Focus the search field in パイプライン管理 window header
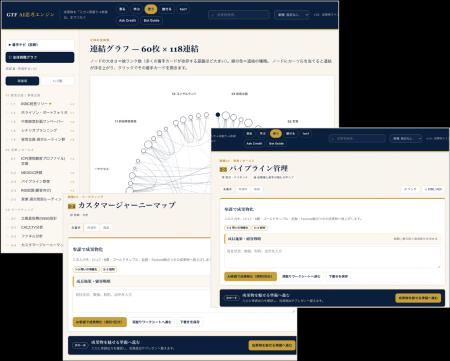The height and width of the screenshot is (361, 450). click(x=357, y=138)
